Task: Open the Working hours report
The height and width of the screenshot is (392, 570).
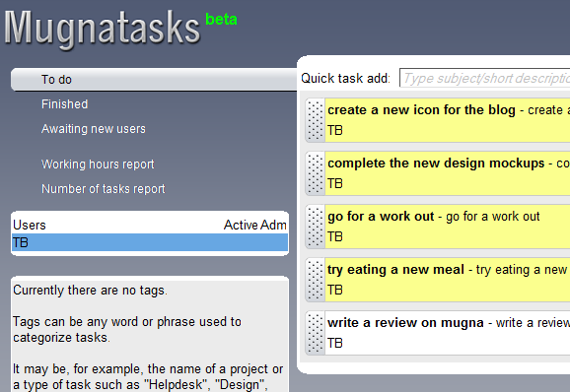Action: pos(98,164)
